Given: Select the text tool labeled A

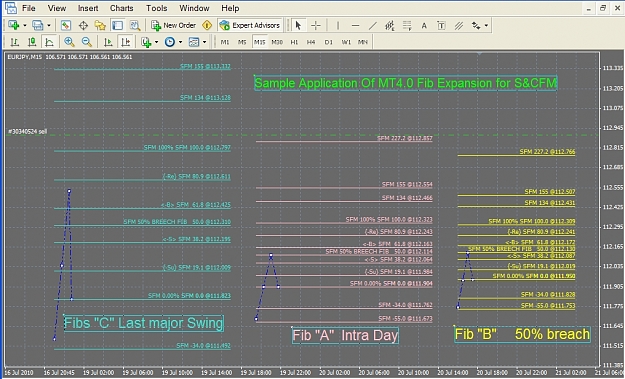Looking at the screenshot, I should pyautogui.click(x=424, y=26).
